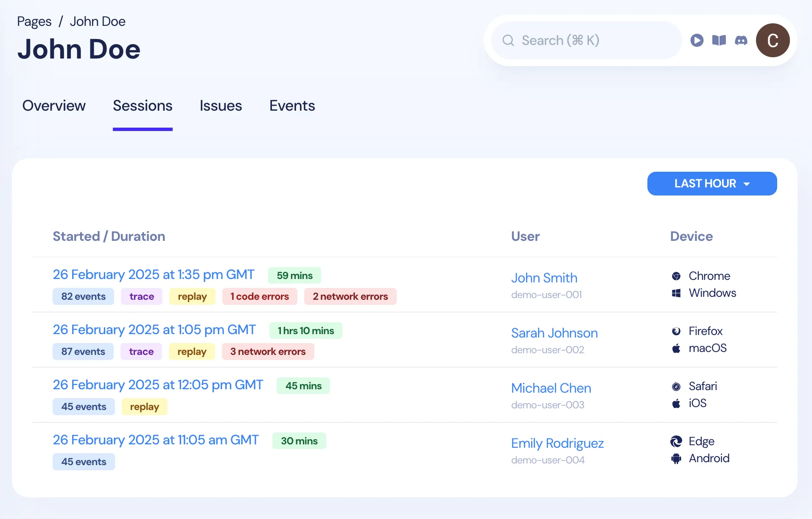Select the Safari icon beside Michael Chen's session
This screenshot has width=812, height=519.
coord(676,386)
